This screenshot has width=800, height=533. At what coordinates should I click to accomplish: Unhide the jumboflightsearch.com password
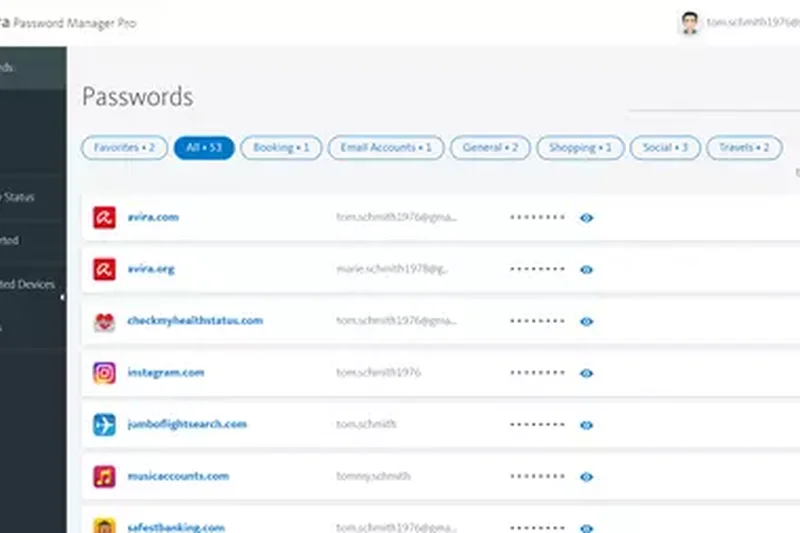pyautogui.click(x=586, y=425)
